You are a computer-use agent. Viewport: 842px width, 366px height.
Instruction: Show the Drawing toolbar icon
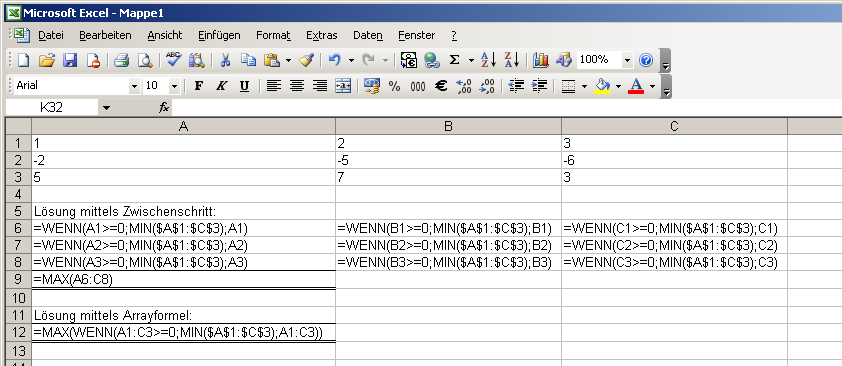563,61
